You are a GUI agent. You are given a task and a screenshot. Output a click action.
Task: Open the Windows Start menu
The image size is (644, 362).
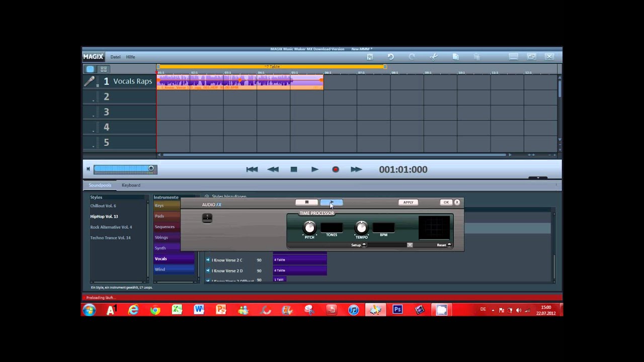point(89,310)
